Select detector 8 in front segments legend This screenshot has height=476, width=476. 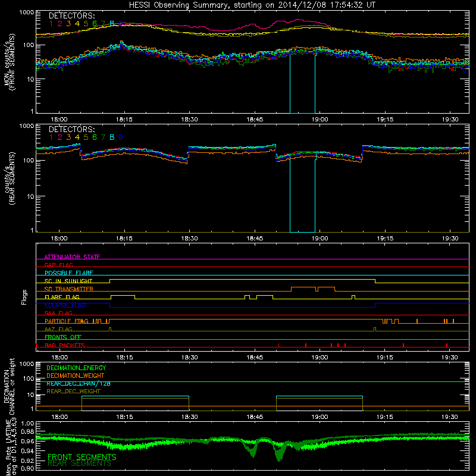(112, 24)
